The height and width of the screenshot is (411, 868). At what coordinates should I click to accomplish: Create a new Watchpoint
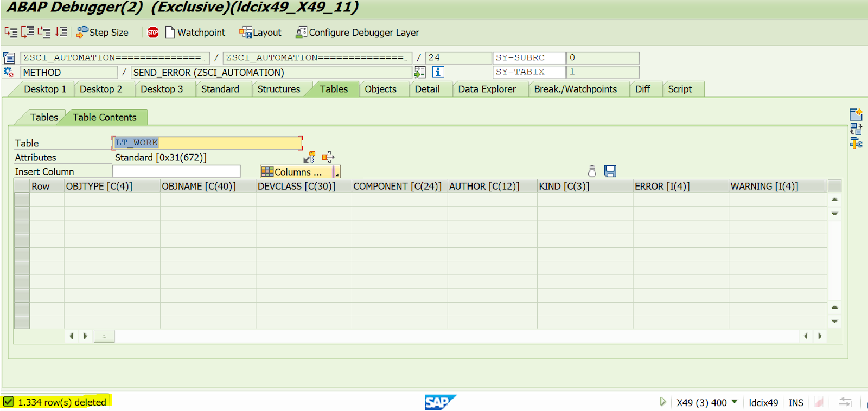[x=195, y=33]
